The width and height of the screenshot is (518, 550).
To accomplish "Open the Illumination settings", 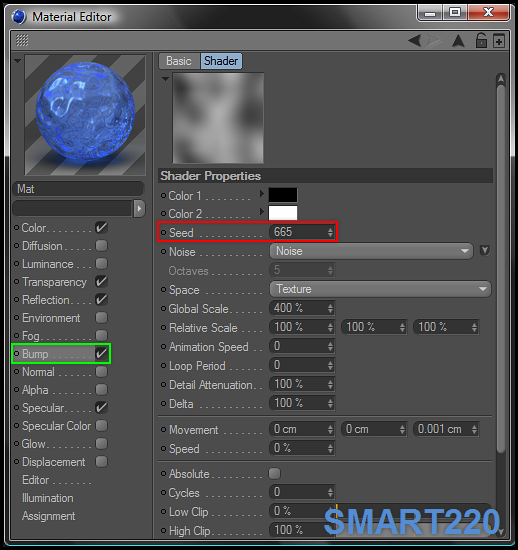I will click(48, 498).
